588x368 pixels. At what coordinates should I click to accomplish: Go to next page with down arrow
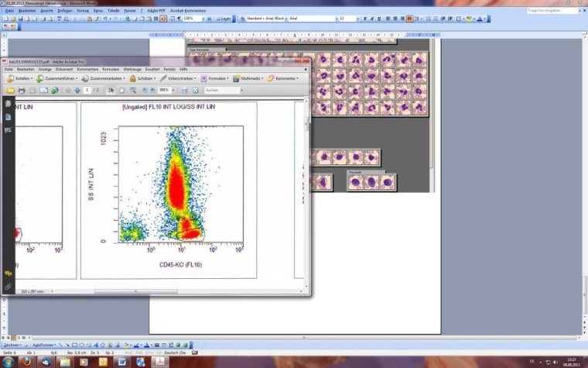click(x=77, y=91)
